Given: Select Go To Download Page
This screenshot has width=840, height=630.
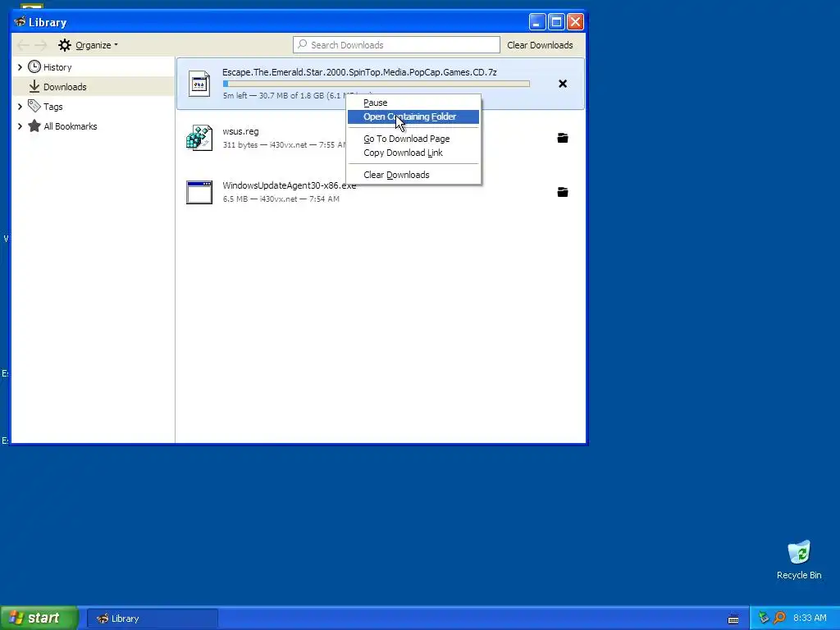Looking at the screenshot, I should click(x=413, y=139).
